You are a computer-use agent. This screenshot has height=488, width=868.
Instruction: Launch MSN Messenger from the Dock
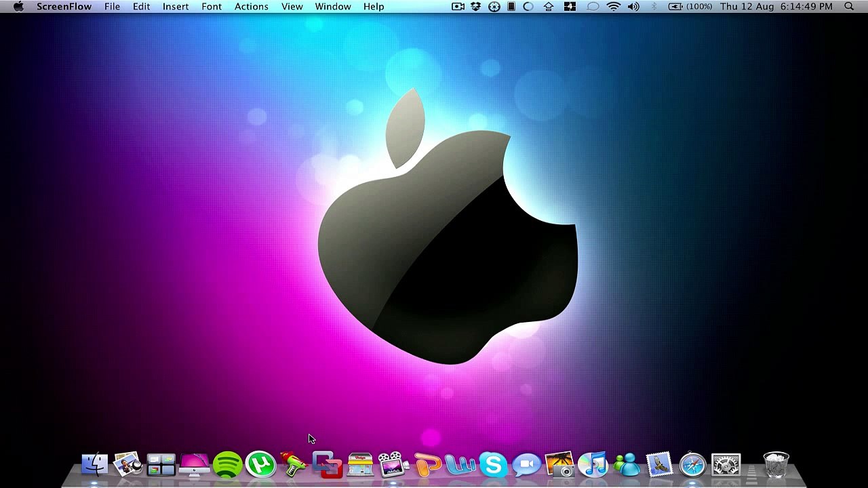627,465
